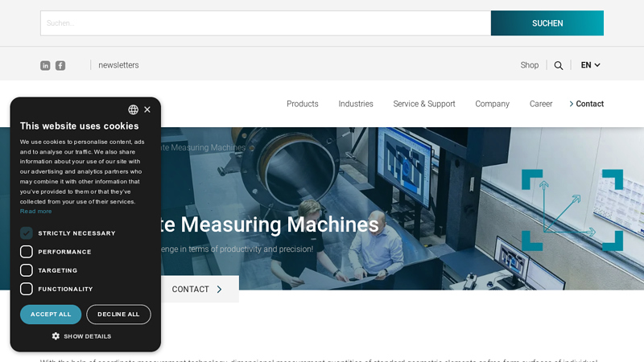Open the Facebook social icon

coord(60,66)
